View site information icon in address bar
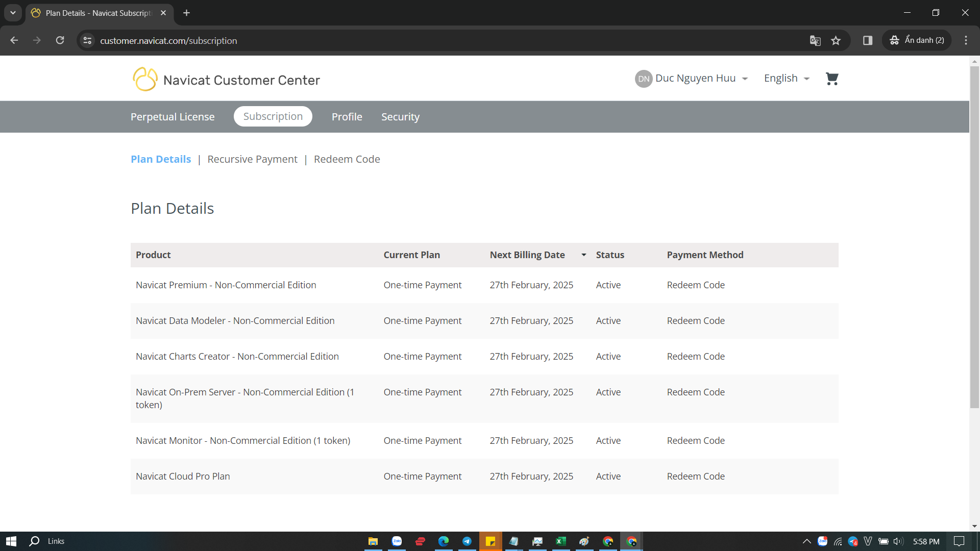Image resolution: width=980 pixels, height=551 pixels. [88, 40]
